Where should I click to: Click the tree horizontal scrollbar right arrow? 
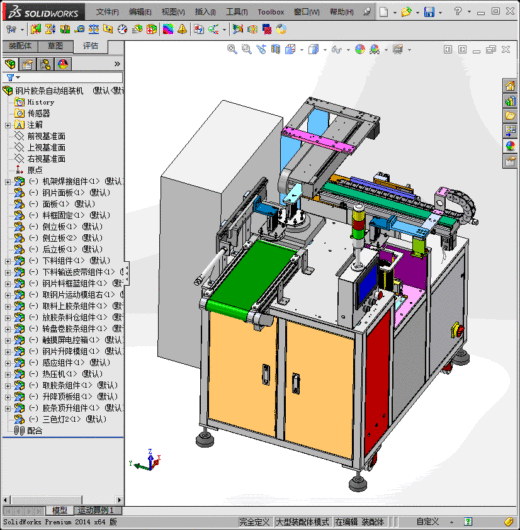[x=119, y=500]
